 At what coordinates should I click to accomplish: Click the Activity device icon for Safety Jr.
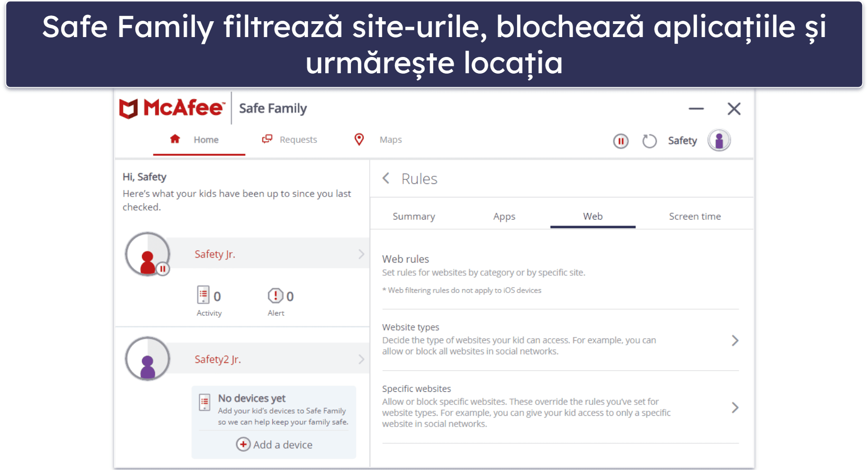pyautogui.click(x=203, y=295)
